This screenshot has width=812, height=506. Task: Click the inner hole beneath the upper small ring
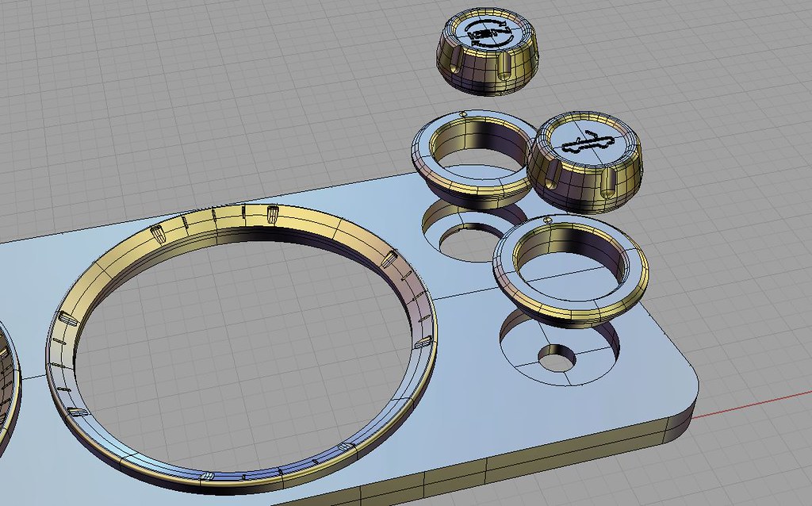[x=466, y=243]
